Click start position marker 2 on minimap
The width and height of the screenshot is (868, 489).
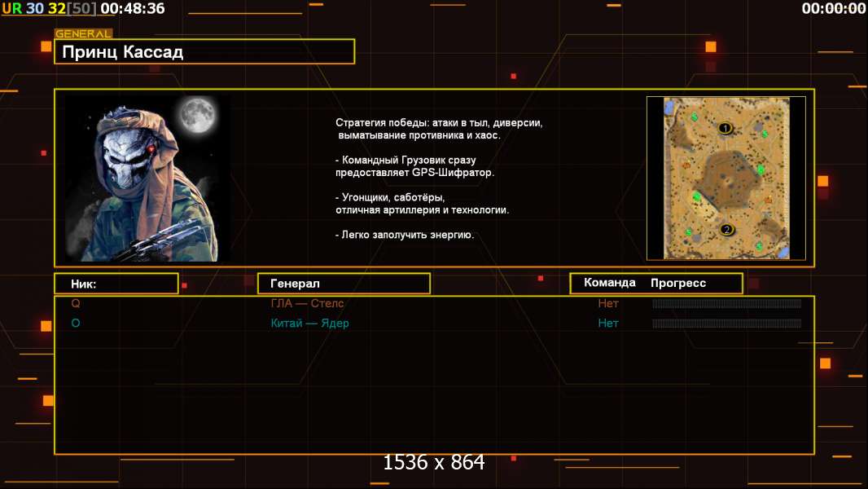(x=727, y=229)
